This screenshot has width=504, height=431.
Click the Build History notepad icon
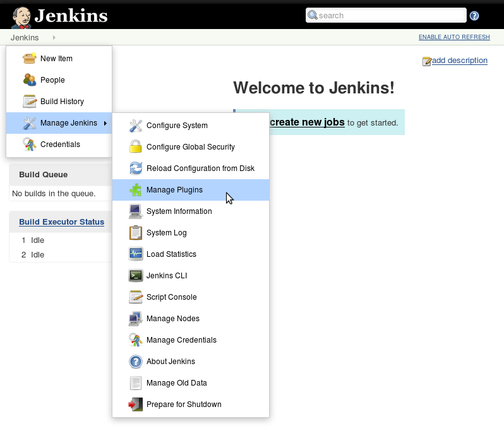click(x=30, y=101)
